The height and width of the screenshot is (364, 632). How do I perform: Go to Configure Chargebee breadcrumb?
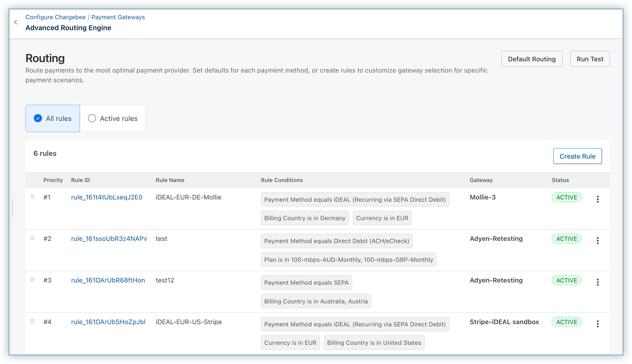[56, 17]
